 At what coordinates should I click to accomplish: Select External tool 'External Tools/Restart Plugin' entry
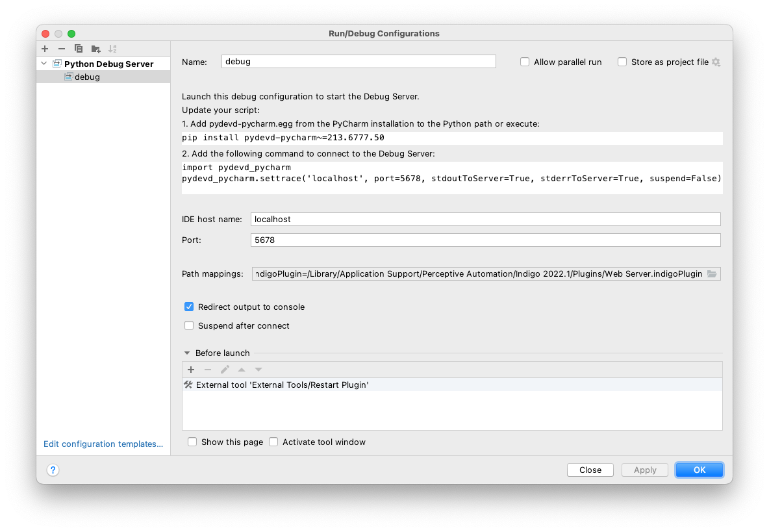coord(452,385)
